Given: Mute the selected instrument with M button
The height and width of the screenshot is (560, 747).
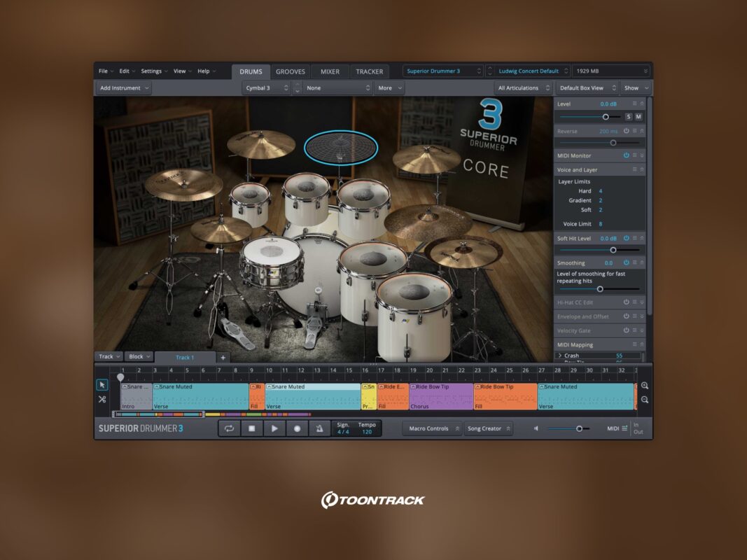Looking at the screenshot, I should coord(638,117).
